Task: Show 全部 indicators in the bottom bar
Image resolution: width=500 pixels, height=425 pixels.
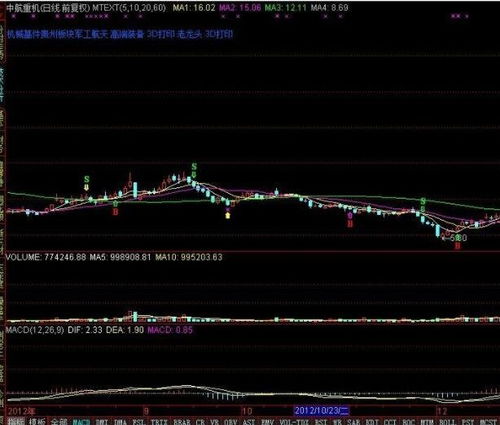Action: (59, 422)
